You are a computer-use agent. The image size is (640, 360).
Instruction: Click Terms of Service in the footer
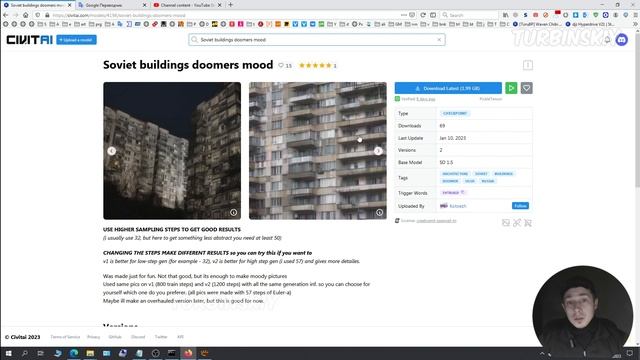[65, 337]
